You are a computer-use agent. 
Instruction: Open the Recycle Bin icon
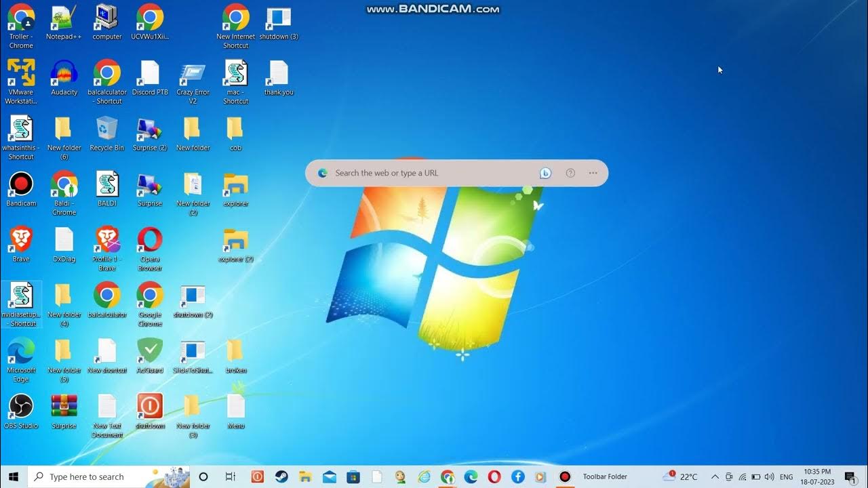tap(107, 133)
